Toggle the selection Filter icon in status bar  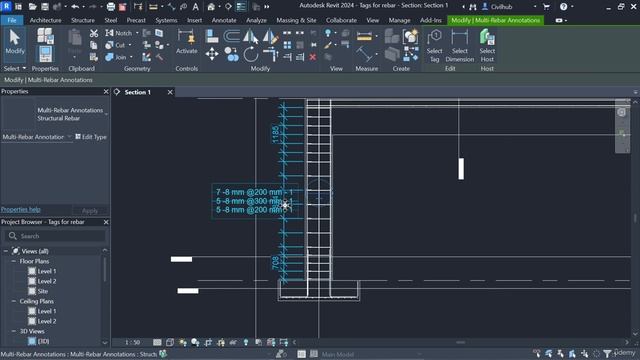point(607,353)
